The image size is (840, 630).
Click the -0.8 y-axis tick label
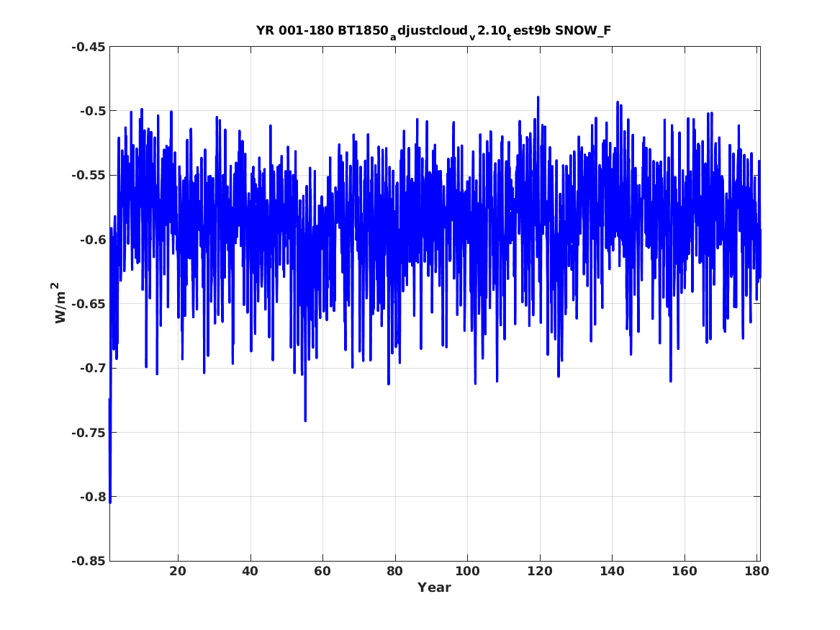point(93,497)
